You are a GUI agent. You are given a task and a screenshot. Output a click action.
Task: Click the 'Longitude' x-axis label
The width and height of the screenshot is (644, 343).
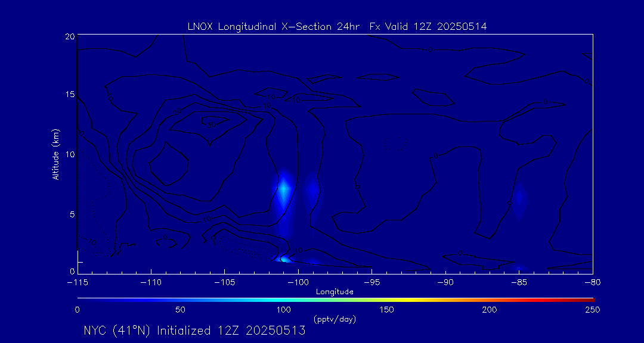point(335,292)
